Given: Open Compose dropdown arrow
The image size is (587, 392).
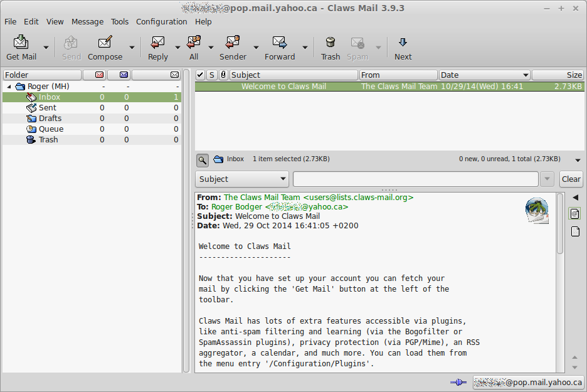Looking at the screenshot, I should [132, 47].
